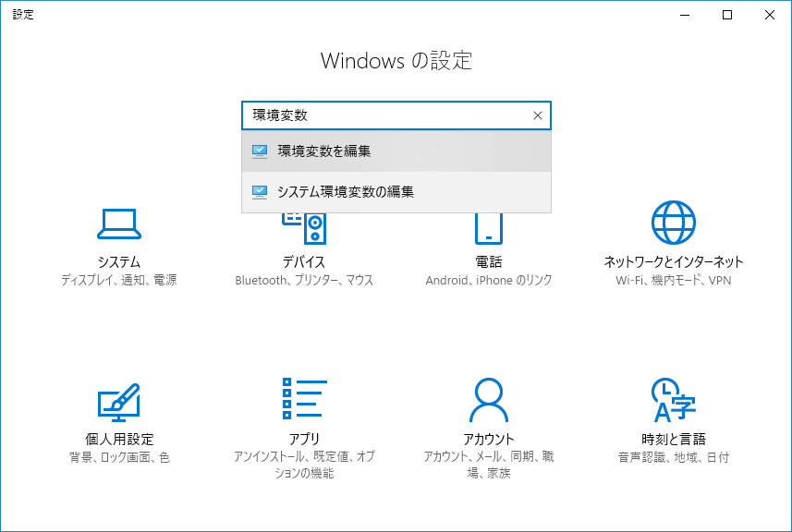792x532 pixels.
Task: Open the システム laptop icon
Action: coord(119,224)
